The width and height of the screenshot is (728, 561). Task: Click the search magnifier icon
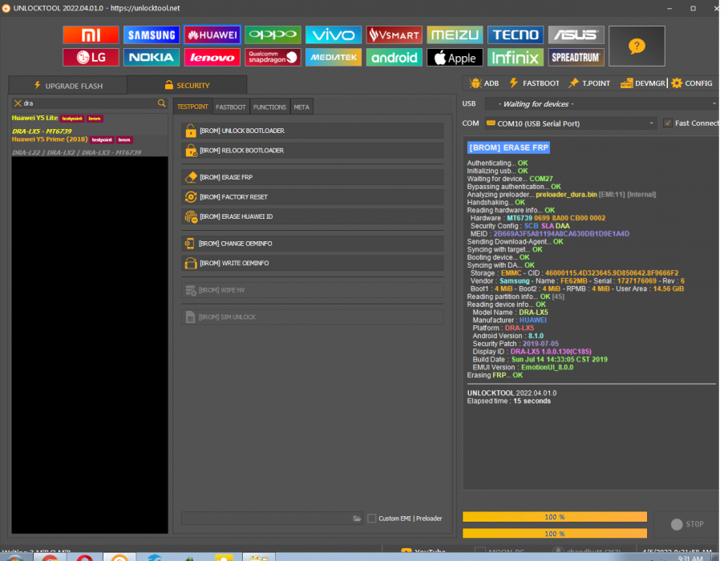tap(162, 103)
